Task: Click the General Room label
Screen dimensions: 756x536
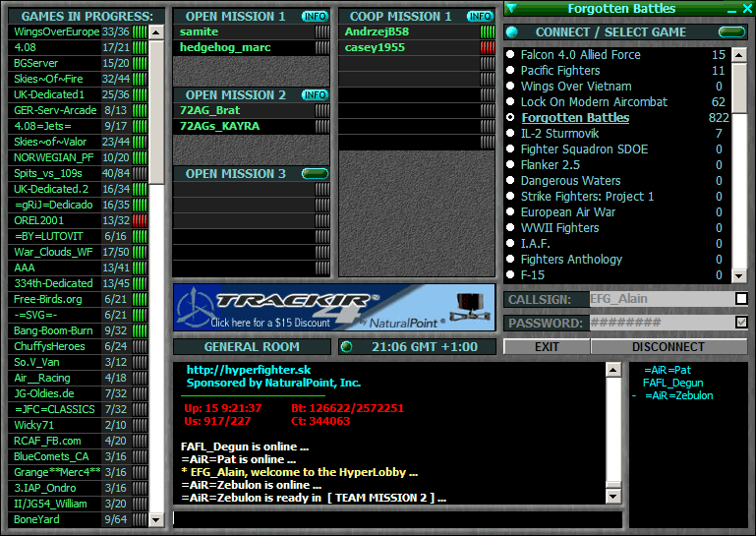Action: point(252,347)
